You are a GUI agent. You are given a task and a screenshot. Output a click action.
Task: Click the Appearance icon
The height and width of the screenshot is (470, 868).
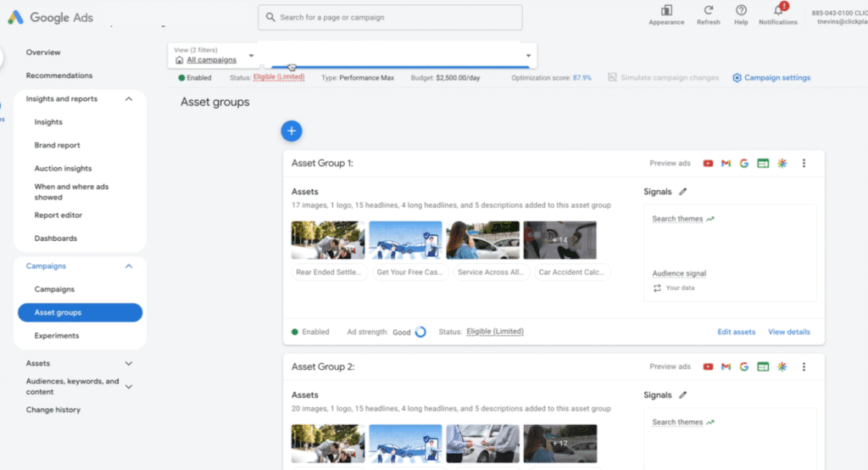666,10
